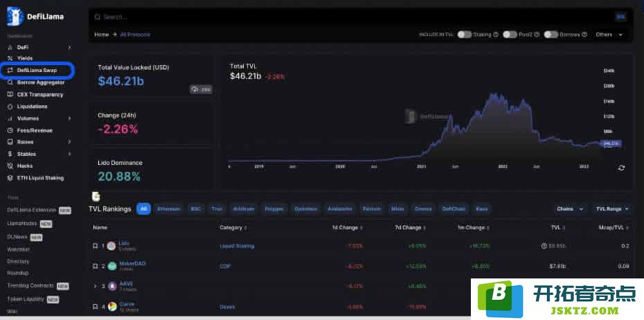The width and height of the screenshot is (644, 320).
Task: Select the Ethereum chain tab
Action: click(169, 208)
